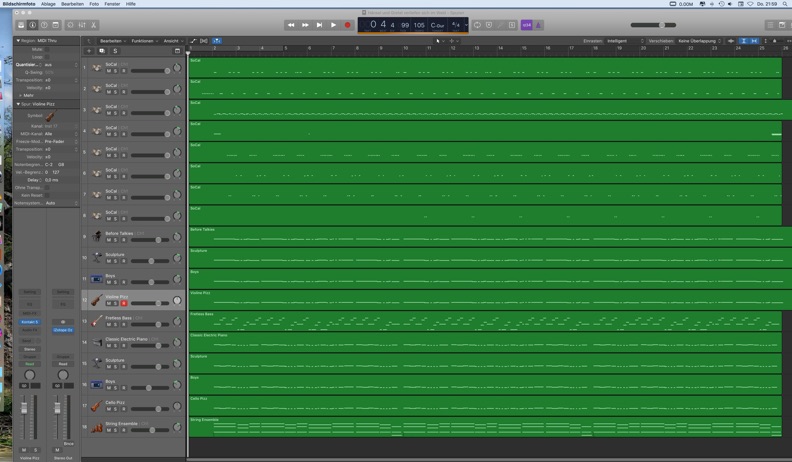The width and height of the screenshot is (792, 462).
Task: Turn the Boys track 16 pan knob
Action: pyautogui.click(x=177, y=385)
